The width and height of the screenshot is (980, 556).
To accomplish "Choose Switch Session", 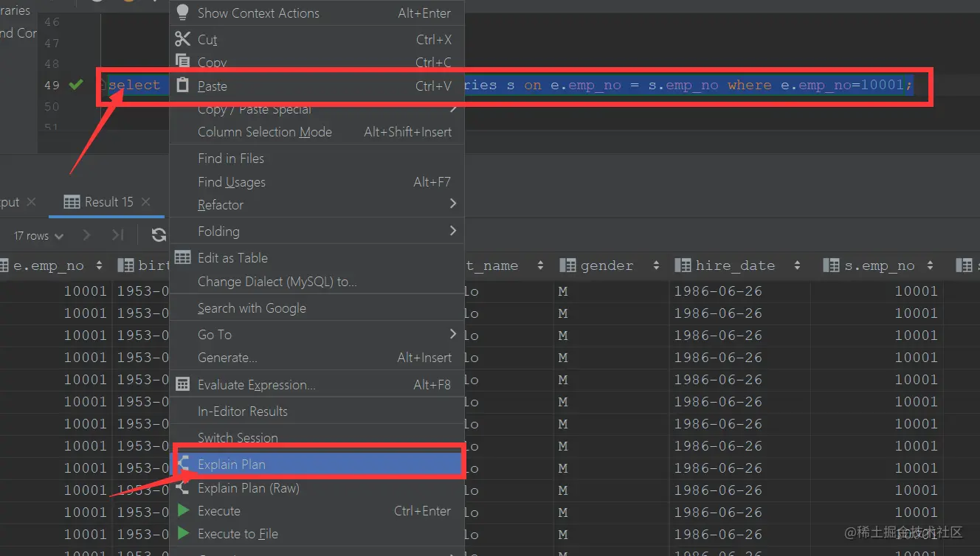I will coord(317,437).
